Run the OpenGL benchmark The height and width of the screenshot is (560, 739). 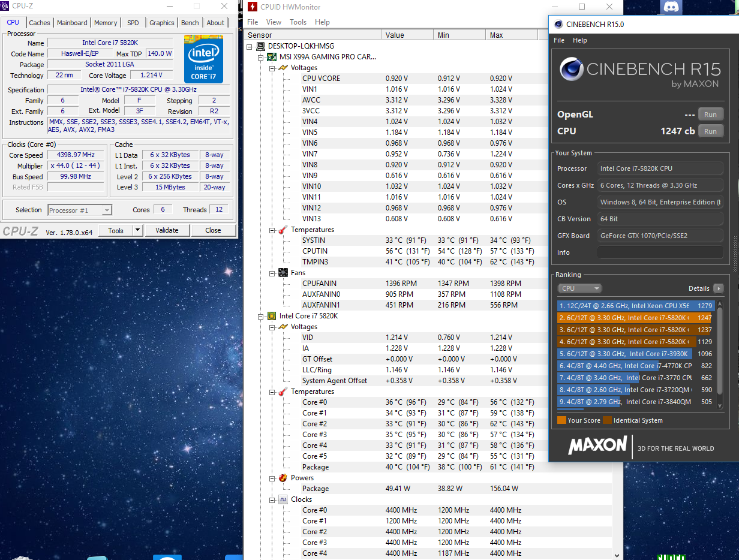pos(710,115)
